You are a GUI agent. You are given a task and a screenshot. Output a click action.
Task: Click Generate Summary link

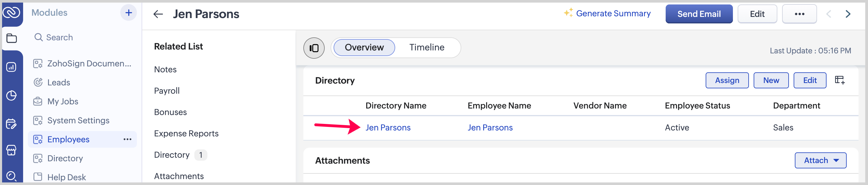coord(613,13)
